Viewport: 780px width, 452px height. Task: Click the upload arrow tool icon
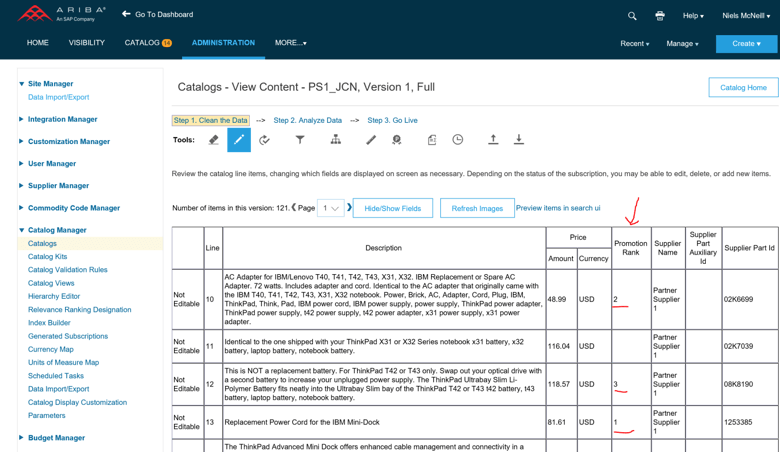click(493, 140)
